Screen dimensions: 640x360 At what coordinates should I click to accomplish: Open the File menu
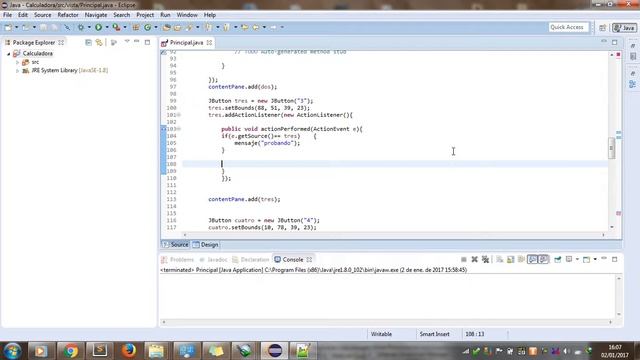7,15
